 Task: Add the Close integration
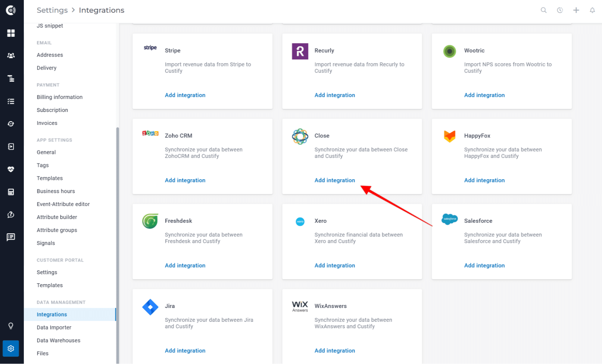pos(335,180)
